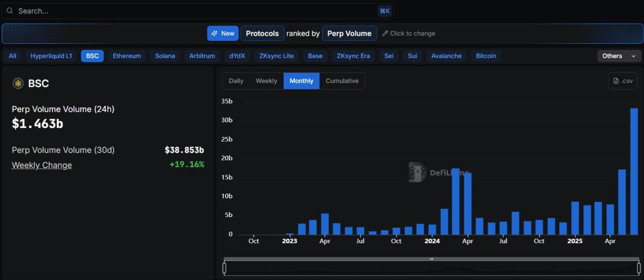Switch chart to Monthly view

click(x=301, y=81)
